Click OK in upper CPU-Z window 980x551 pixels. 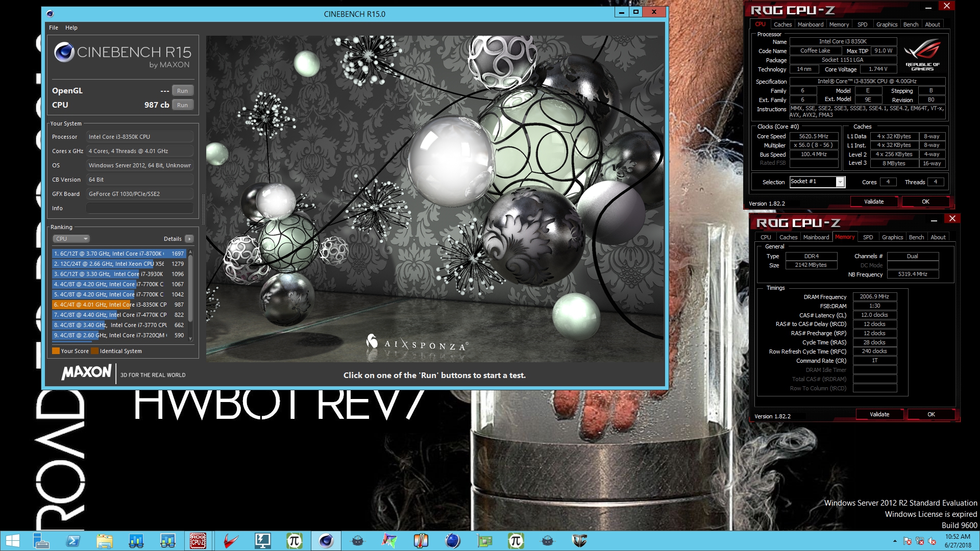point(925,202)
